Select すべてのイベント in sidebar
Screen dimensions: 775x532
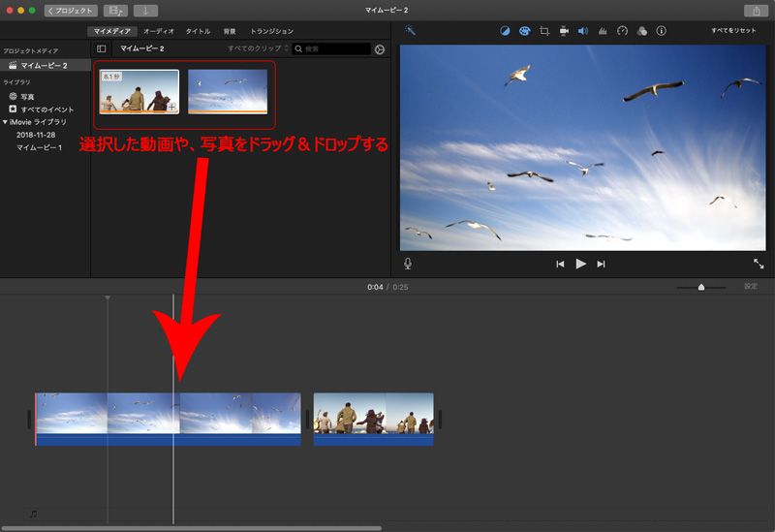click(46, 110)
